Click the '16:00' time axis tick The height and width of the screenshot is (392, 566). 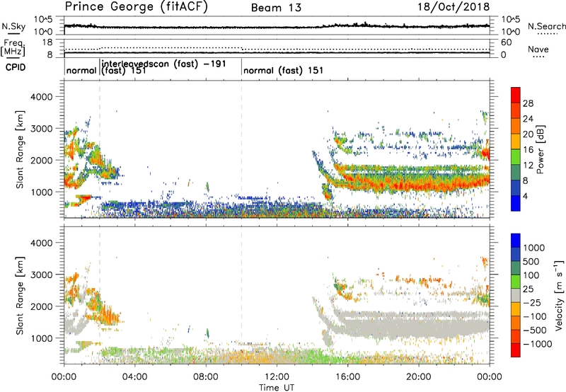coord(347,377)
